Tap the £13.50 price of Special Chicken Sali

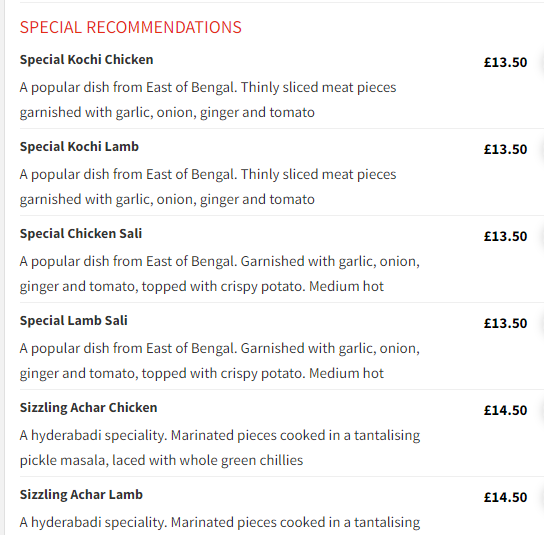pos(505,237)
